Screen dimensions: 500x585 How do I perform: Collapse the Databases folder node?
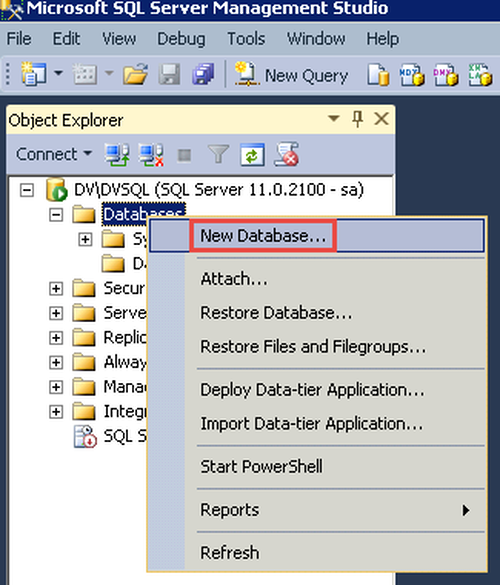(56, 215)
